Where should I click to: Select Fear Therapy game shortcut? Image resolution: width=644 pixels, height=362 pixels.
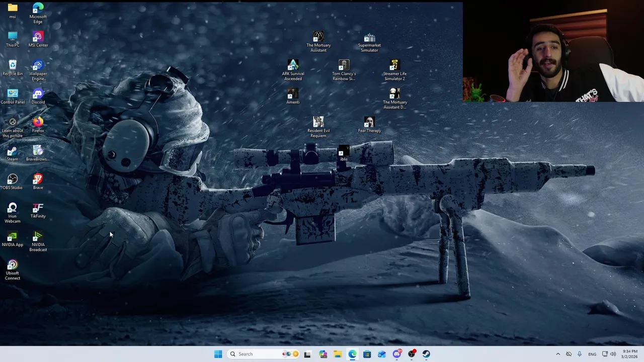click(369, 125)
